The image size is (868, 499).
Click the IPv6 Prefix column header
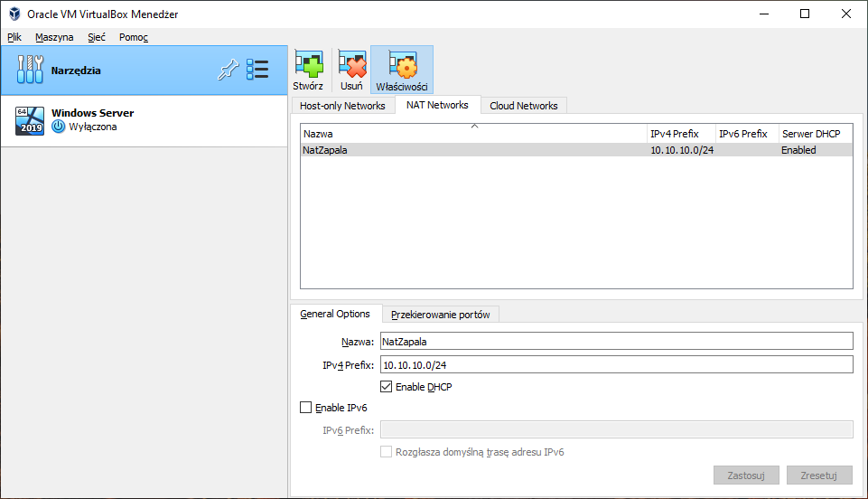[x=747, y=134]
